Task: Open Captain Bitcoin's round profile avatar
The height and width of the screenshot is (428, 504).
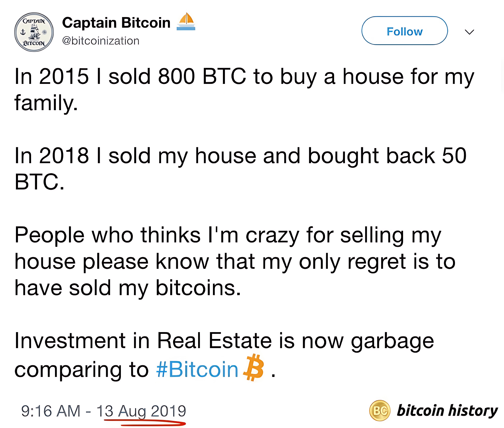Action: pyautogui.click(x=34, y=32)
